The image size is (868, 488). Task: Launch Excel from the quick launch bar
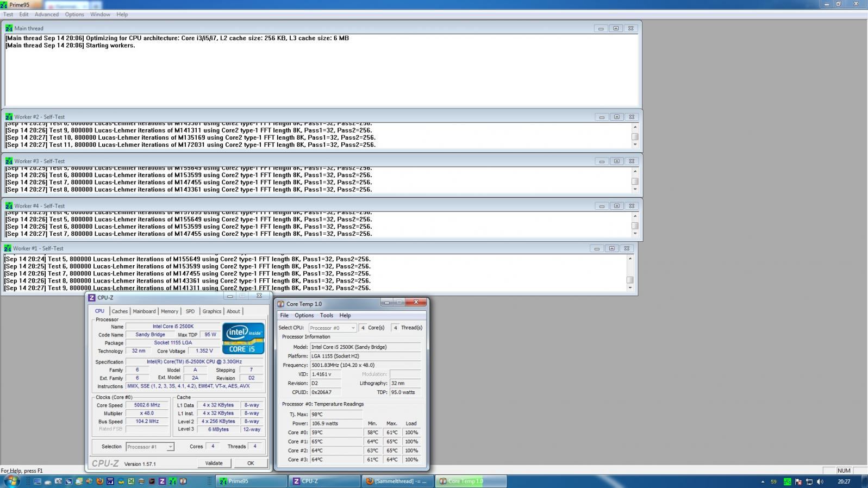[131, 481]
